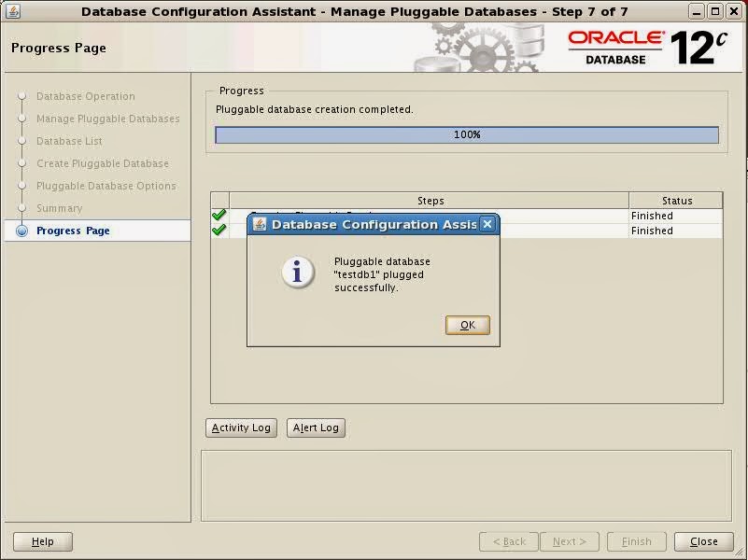Click the disabled Finish button

(636, 541)
